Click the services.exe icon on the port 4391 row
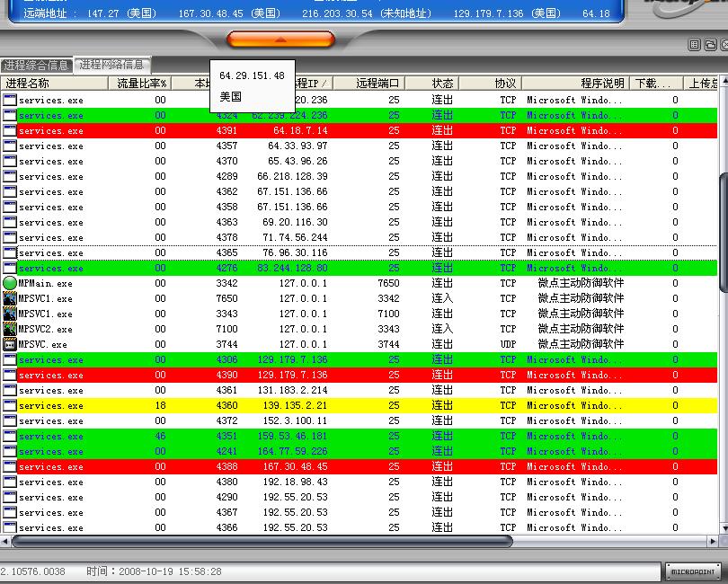 coord(9,130)
